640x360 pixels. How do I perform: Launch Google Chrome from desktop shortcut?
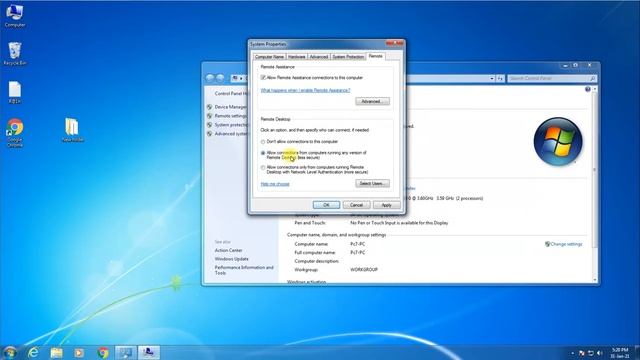click(x=15, y=133)
